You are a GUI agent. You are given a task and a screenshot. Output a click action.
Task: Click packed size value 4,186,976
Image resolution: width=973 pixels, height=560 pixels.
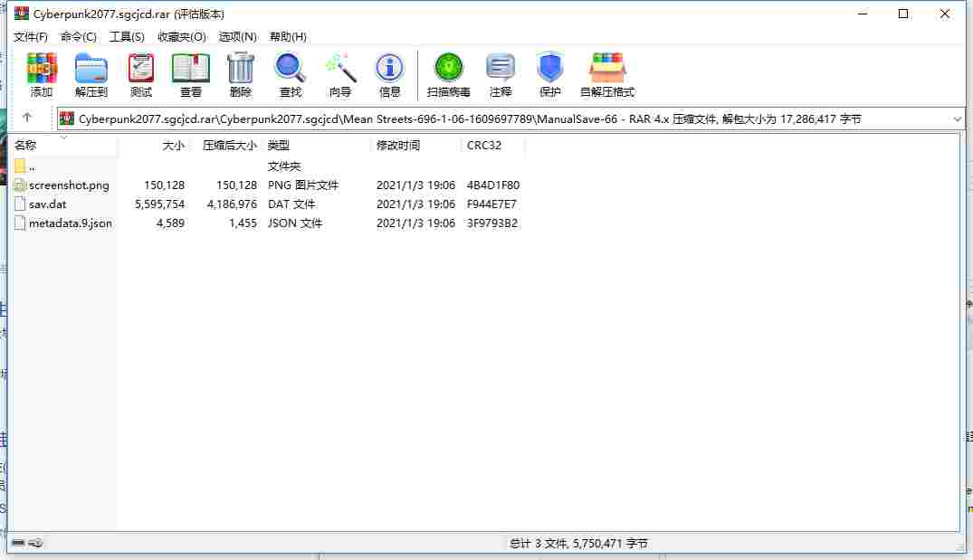click(x=232, y=204)
